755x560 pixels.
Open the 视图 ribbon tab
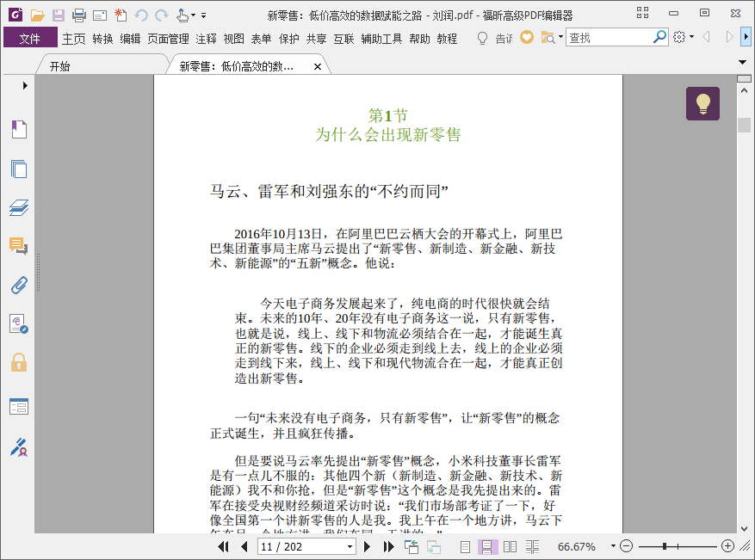tap(233, 39)
